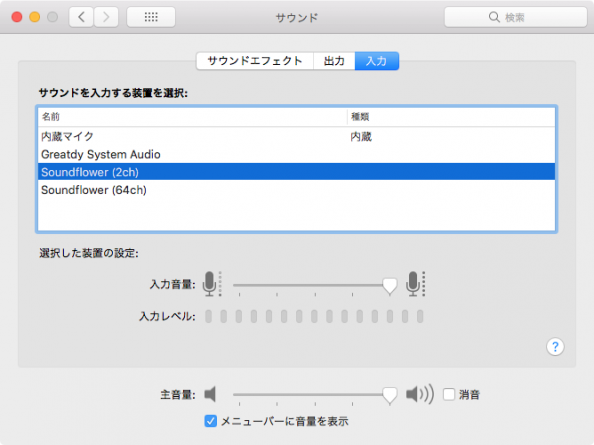
Task: Choose Soundflower (64ch) in list
Action: 296,190
